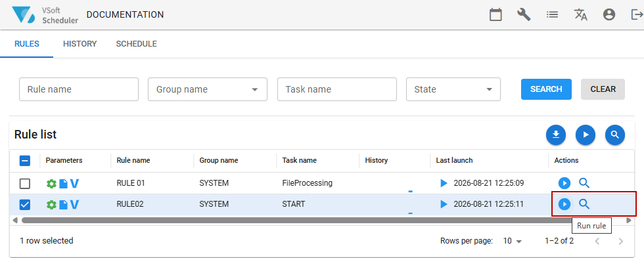This screenshot has width=644, height=258.
Task: Click the scrollbar left arrow
Action: pos(15,221)
